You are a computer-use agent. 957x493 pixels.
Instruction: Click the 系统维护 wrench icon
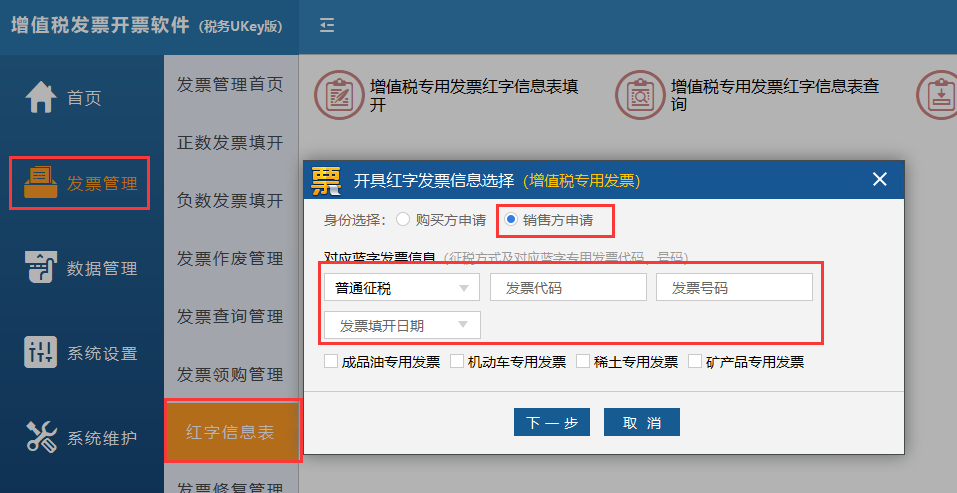click(40, 437)
